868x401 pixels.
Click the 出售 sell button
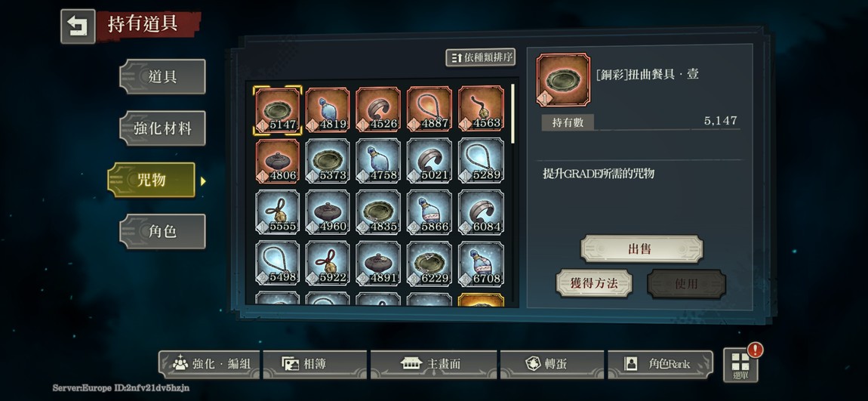pyautogui.click(x=641, y=248)
